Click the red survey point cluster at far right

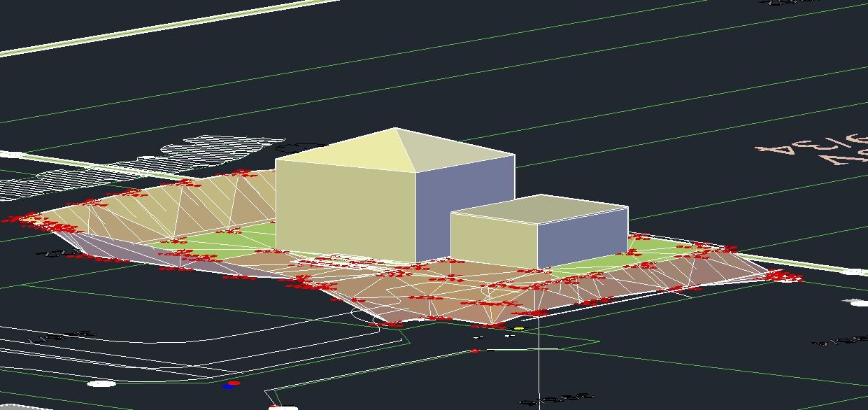[x=783, y=277]
